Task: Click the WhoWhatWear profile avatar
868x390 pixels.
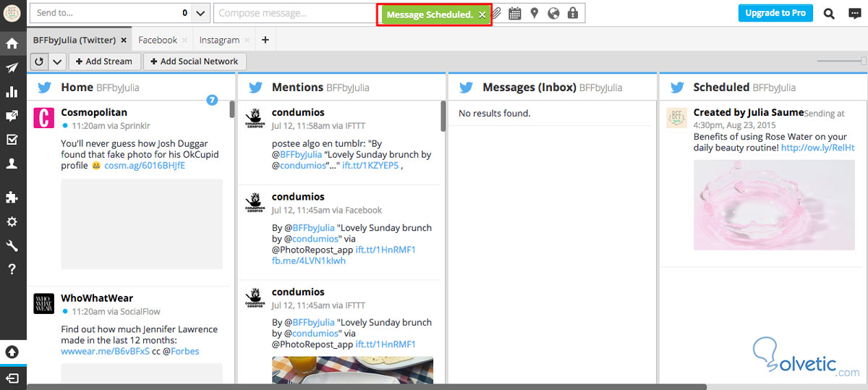Action: 44,302
